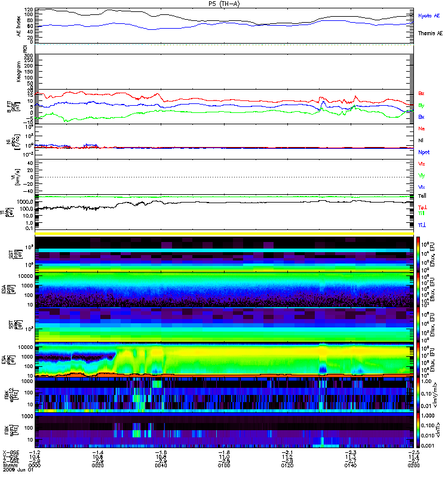Click the Keogram axis label
This screenshot has height=478, width=448.
pyautogui.click(x=19, y=71)
